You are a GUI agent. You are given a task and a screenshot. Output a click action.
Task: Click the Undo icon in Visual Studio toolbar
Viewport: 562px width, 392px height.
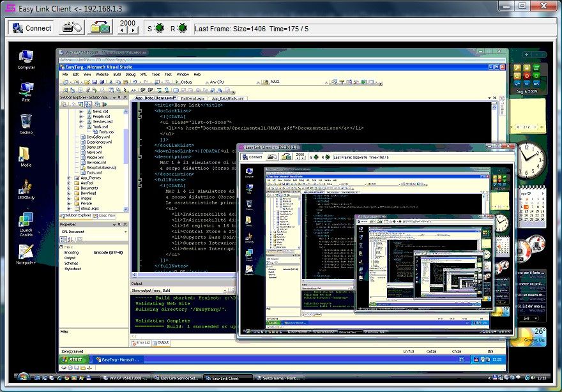click(x=135, y=82)
